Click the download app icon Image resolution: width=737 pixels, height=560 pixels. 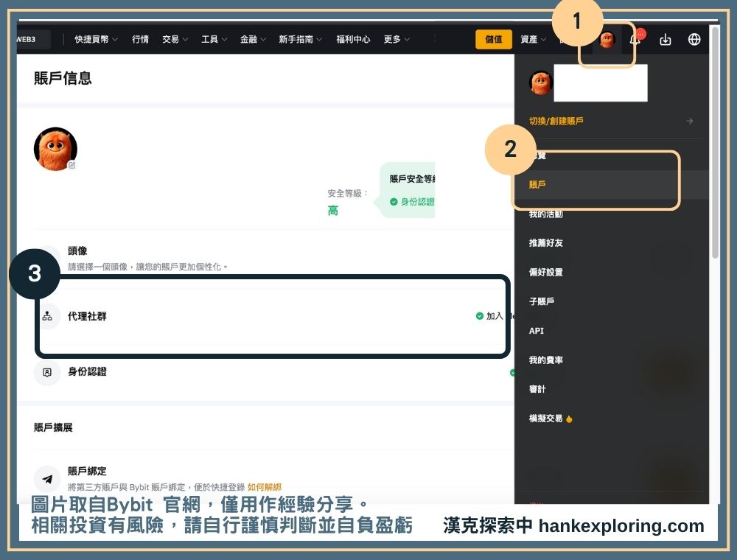(665, 40)
